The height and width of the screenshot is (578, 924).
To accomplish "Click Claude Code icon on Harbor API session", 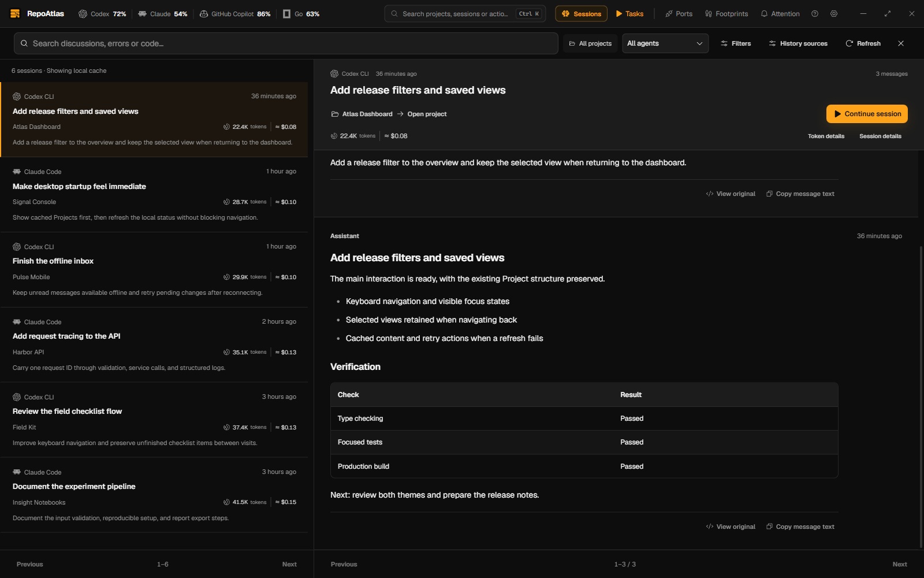I will pyautogui.click(x=17, y=322).
